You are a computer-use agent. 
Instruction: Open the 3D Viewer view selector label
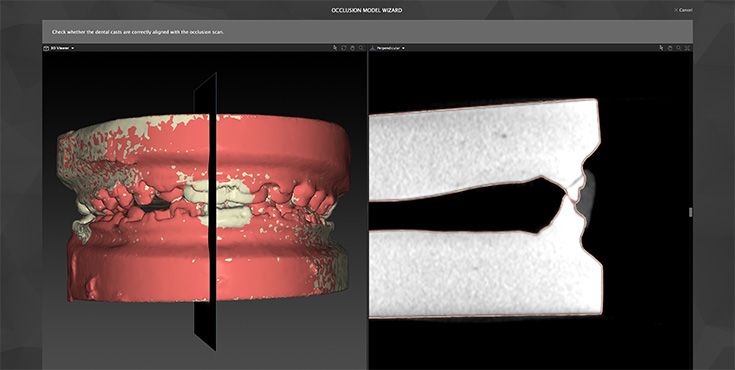(60, 48)
